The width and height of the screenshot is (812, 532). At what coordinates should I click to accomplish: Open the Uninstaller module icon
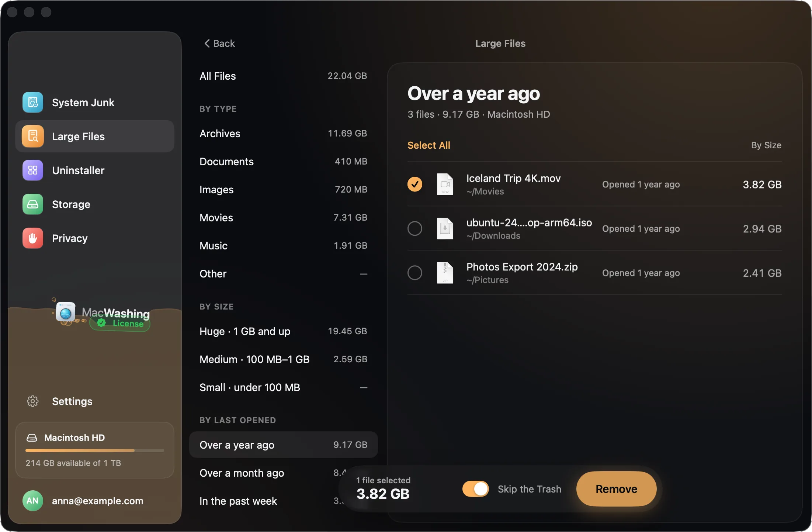click(33, 170)
